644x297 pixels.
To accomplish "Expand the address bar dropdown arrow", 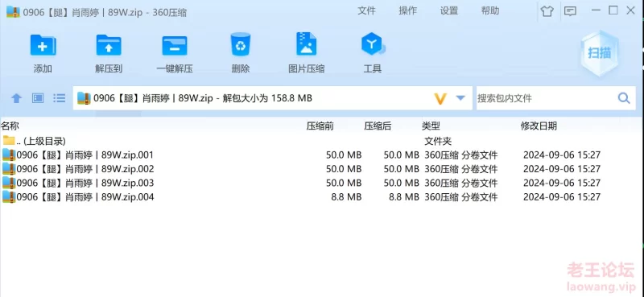I will 460,98.
